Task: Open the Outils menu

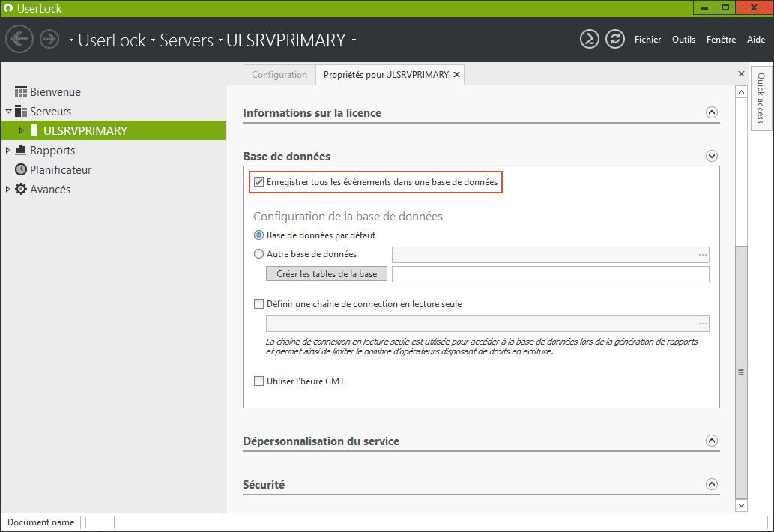Action: [683, 40]
